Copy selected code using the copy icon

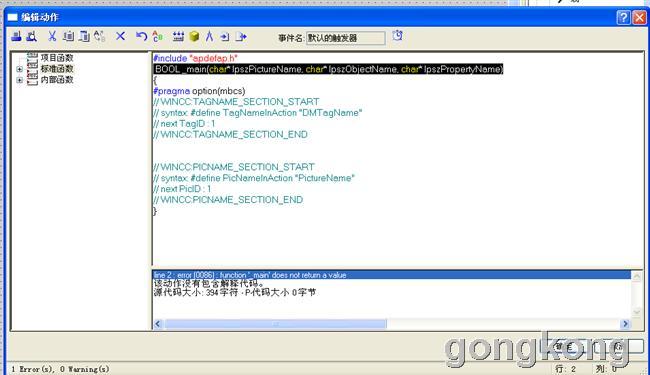coord(68,36)
